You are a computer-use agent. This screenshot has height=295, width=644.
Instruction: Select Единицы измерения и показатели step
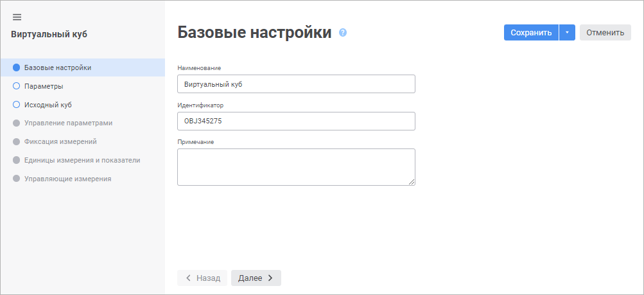82,160
